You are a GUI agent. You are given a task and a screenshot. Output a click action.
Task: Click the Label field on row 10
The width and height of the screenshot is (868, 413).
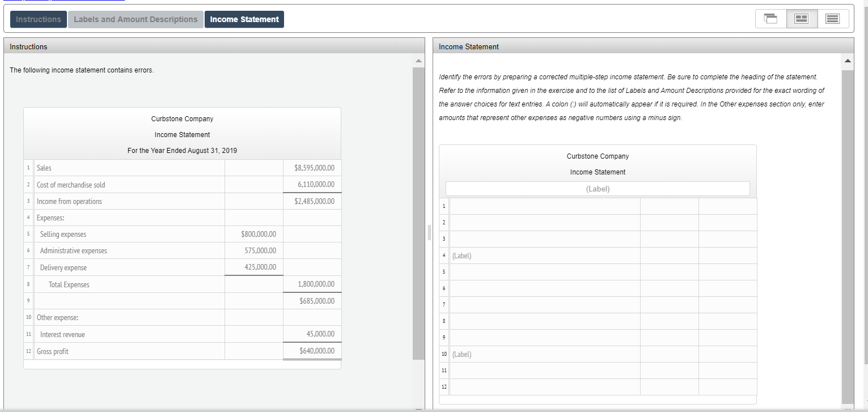coord(544,354)
